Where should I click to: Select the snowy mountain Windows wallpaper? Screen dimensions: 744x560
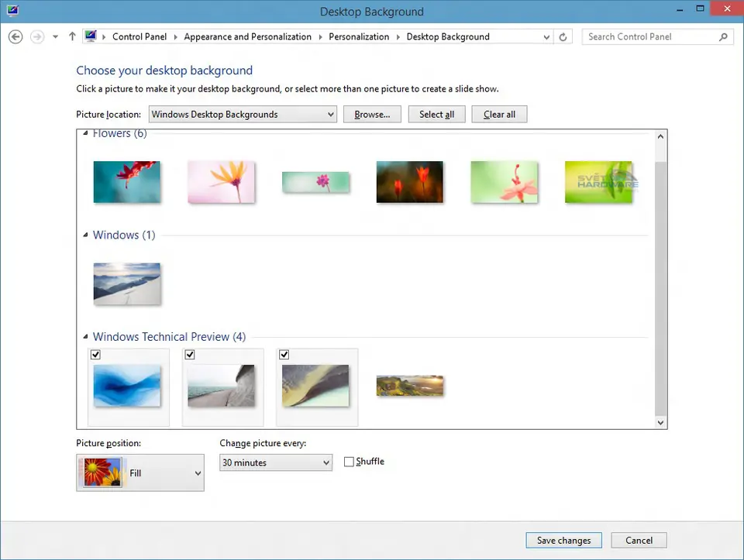[x=126, y=283]
